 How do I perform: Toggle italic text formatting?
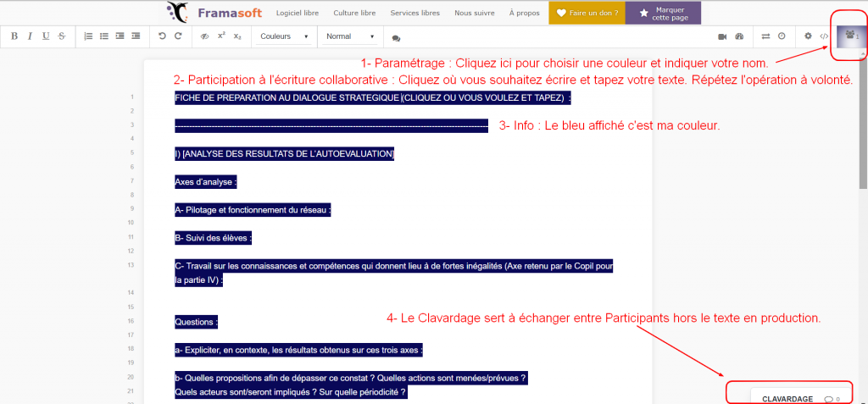30,36
